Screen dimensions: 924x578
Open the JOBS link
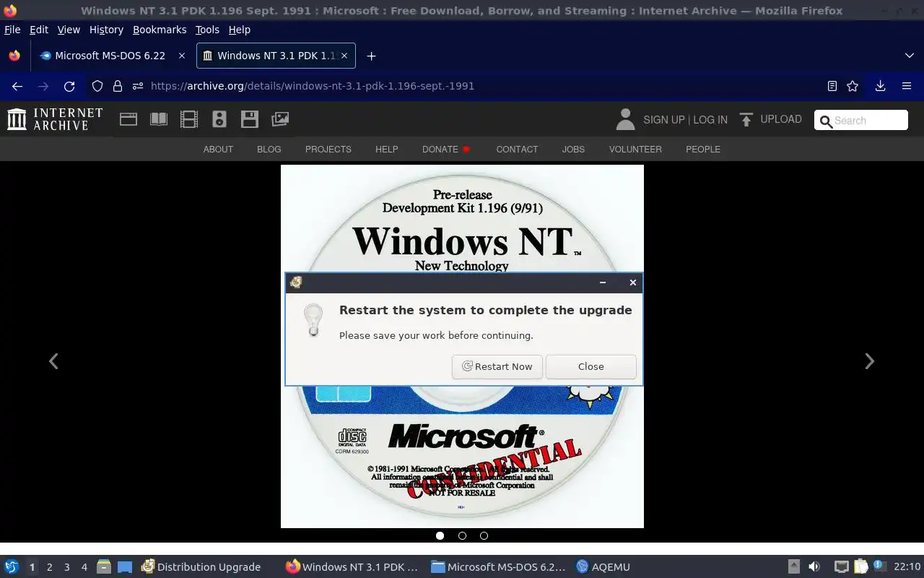573,149
